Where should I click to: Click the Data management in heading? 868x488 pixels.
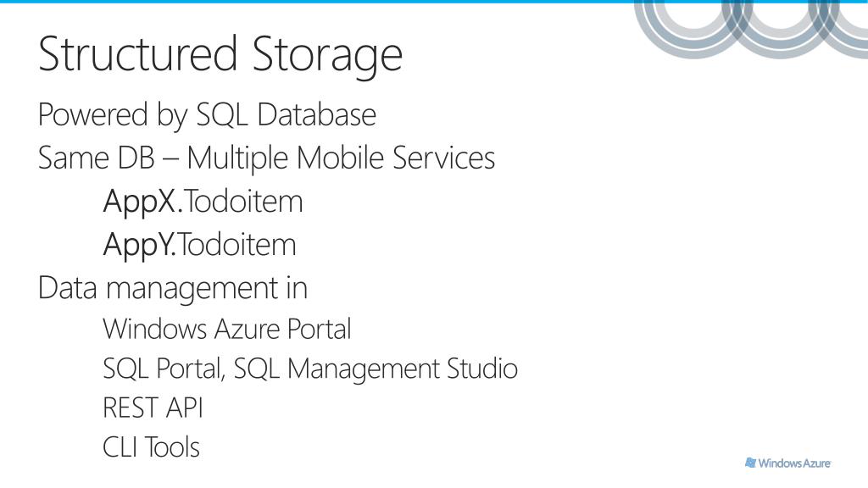[x=173, y=289]
